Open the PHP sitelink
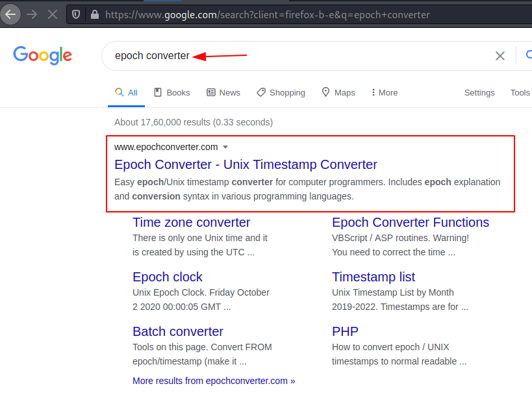Image resolution: width=532 pixels, height=397 pixels. tap(345, 331)
